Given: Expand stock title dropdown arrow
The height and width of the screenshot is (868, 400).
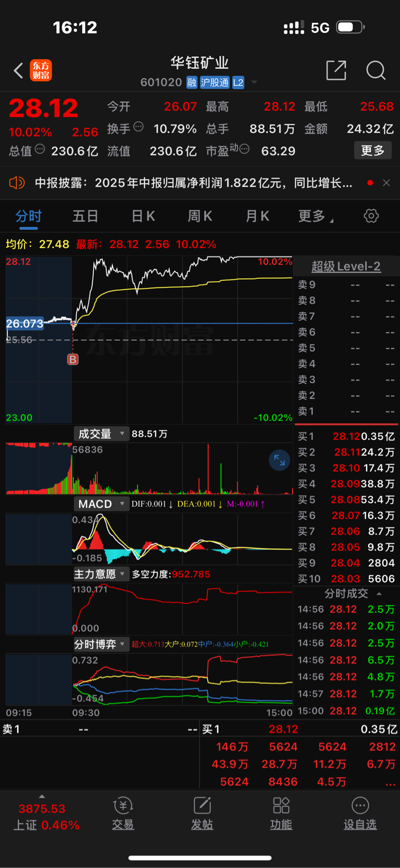Looking at the screenshot, I should [254, 82].
